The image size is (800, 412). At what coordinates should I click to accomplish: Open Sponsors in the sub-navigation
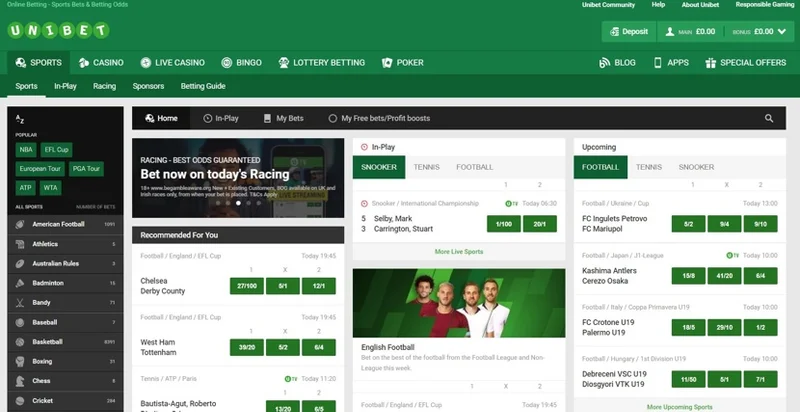[x=148, y=86]
